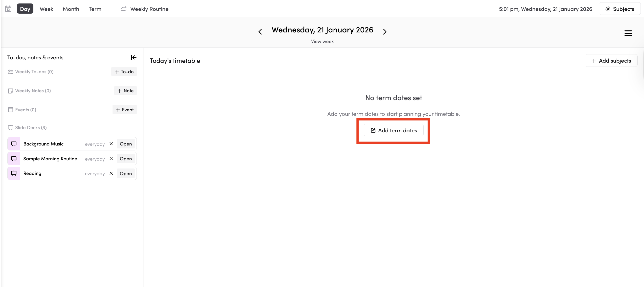Click the Add term dates button
This screenshot has width=644, height=287.
pos(393,130)
